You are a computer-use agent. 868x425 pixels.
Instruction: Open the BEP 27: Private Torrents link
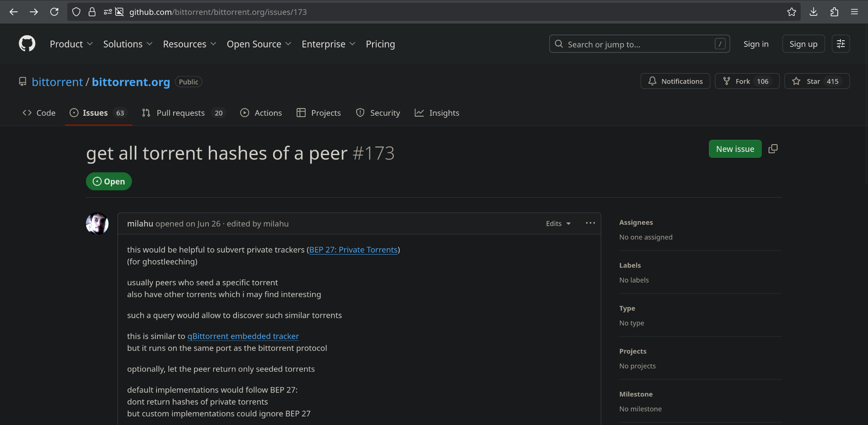(x=353, y=250)
